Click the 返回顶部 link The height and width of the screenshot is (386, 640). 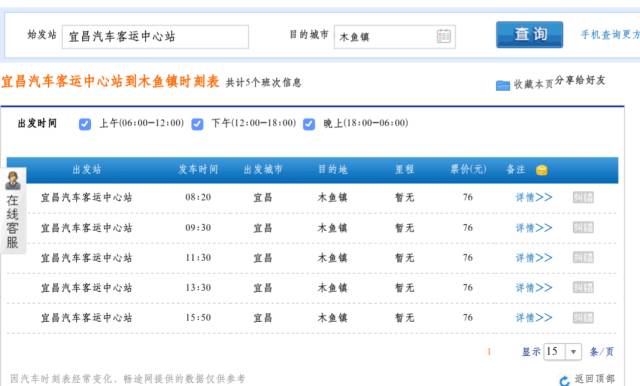pyautogui.click(x=595, y=379)
